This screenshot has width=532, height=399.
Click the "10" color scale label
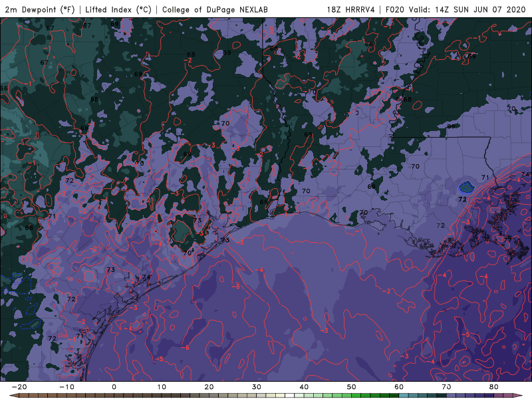click(162, 387)
